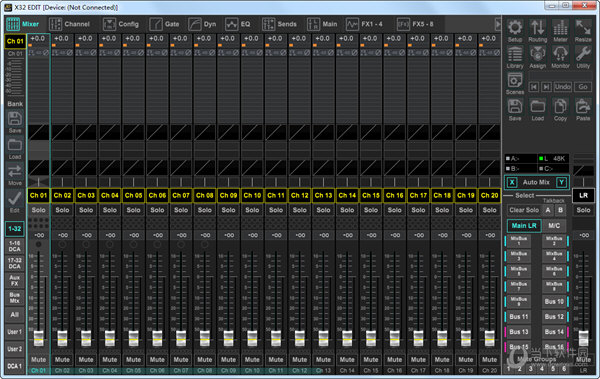Image resolution: width=600 pixels, height=379 pixels.
Task: Click the Go button
Action: pyautogui.click(x=583, y=87)
